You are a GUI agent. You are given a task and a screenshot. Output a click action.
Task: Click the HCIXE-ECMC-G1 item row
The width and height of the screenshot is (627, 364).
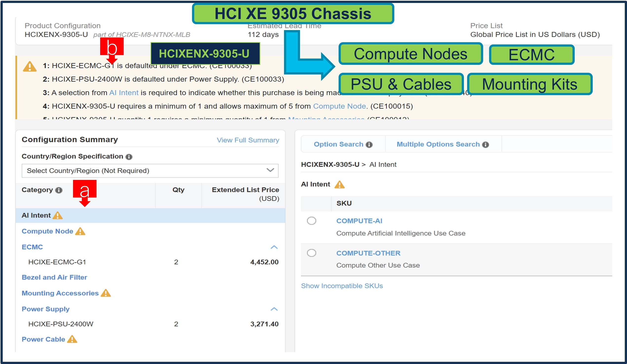point(150,262)
